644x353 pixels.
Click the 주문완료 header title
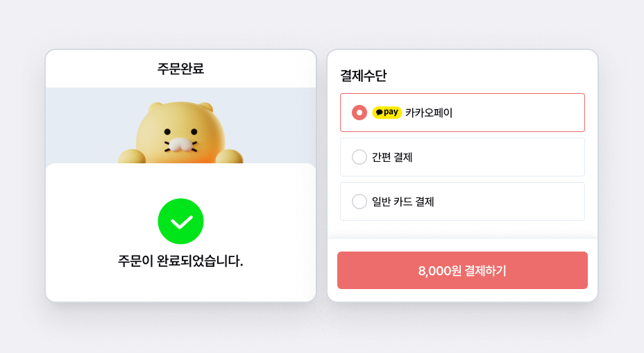(180, 69)
